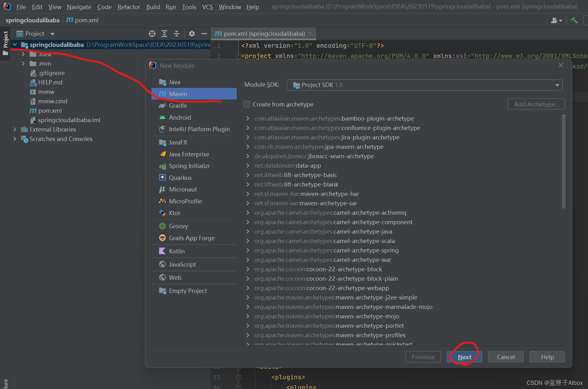The width and height of the screenshot is (588, 389).
Task: Select MicroProfile module type
Action: (194, 201)
